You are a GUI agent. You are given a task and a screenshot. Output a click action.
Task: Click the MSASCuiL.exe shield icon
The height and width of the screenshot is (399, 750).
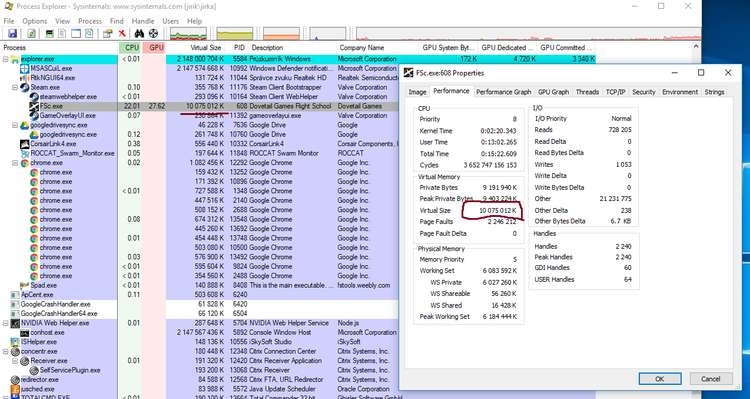(x=25, y=68)
